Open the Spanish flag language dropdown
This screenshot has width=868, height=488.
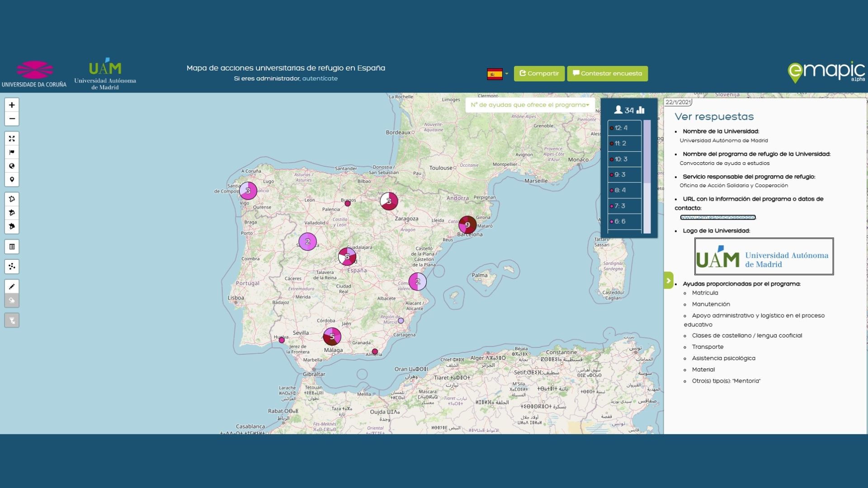[x=497, y=74]
